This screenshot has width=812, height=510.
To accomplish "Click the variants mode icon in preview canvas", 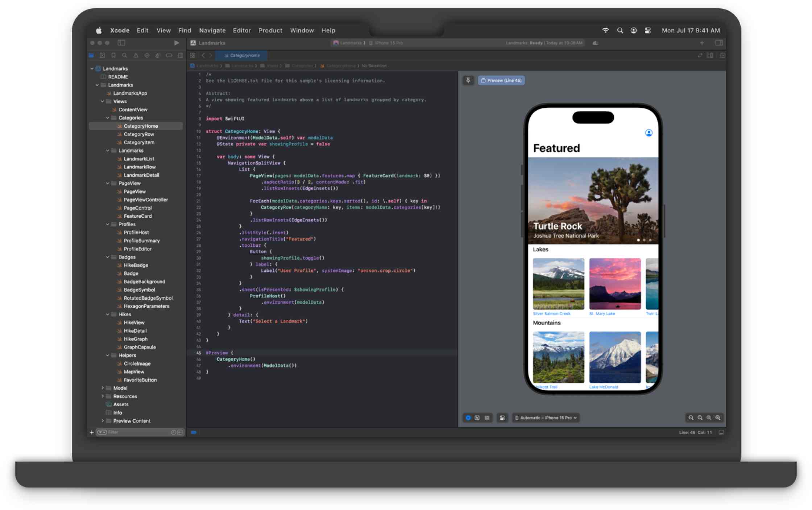I will click(487, 418).
